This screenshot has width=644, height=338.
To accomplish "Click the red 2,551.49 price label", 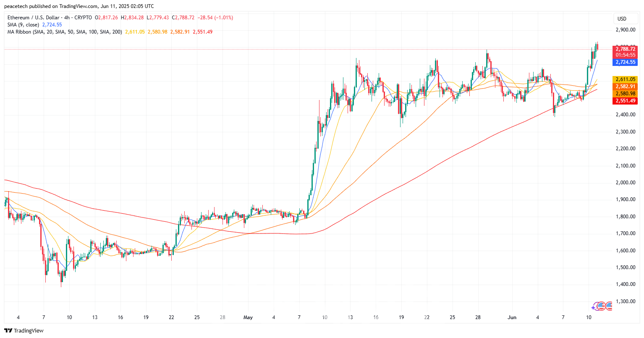I will click(x=625, y=101).
